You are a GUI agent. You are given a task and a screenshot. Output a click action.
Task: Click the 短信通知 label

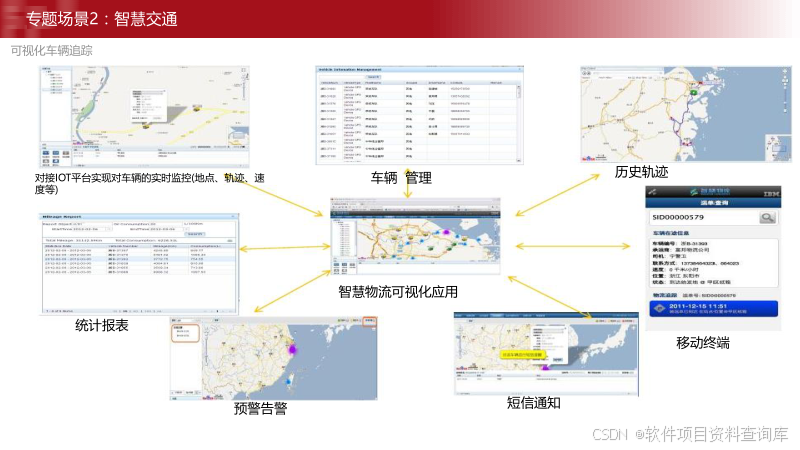pyautogui.click(x=534, y=403)
